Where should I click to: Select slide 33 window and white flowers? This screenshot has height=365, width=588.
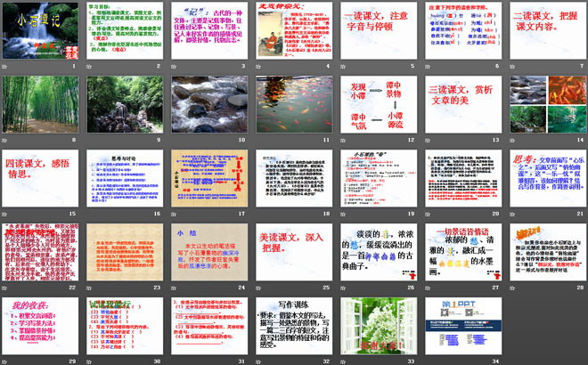pos(379,326)
